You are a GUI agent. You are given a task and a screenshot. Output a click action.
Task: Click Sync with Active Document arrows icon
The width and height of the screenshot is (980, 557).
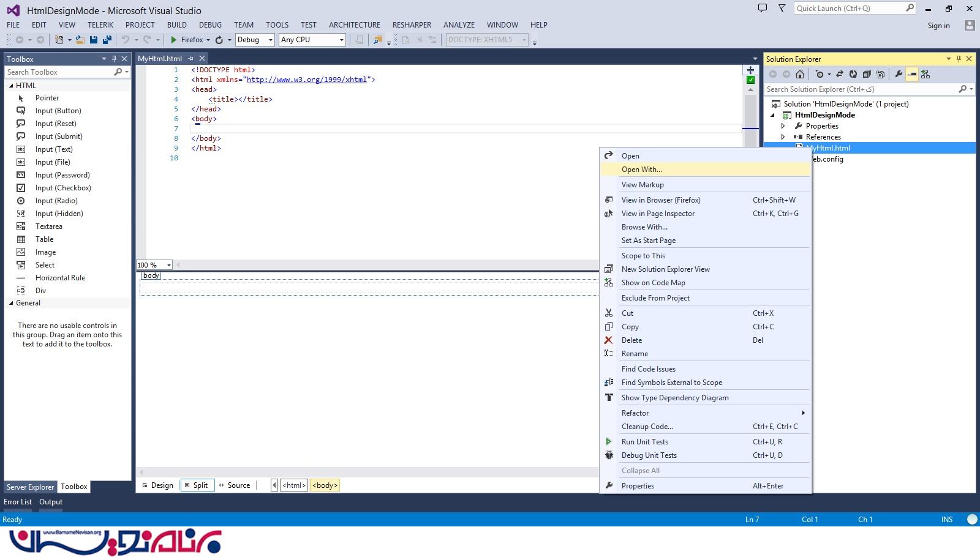point(840,74)
